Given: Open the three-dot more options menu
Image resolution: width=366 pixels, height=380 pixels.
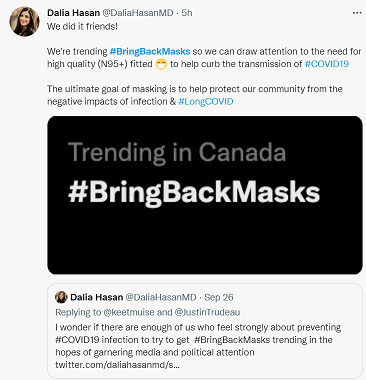Looking at the screenshot, I should 357,13.
